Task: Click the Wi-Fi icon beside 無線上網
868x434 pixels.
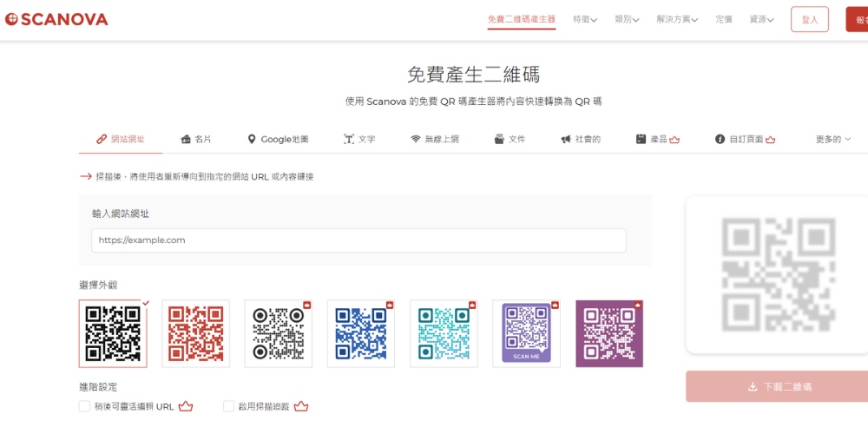Action: pos(416,140)
